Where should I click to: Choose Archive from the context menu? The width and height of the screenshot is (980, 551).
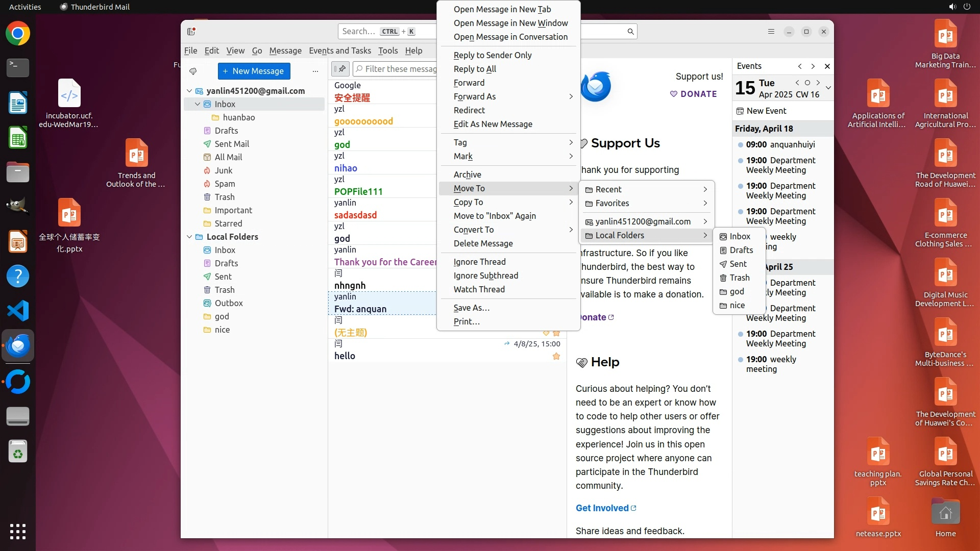click(467, 174)
